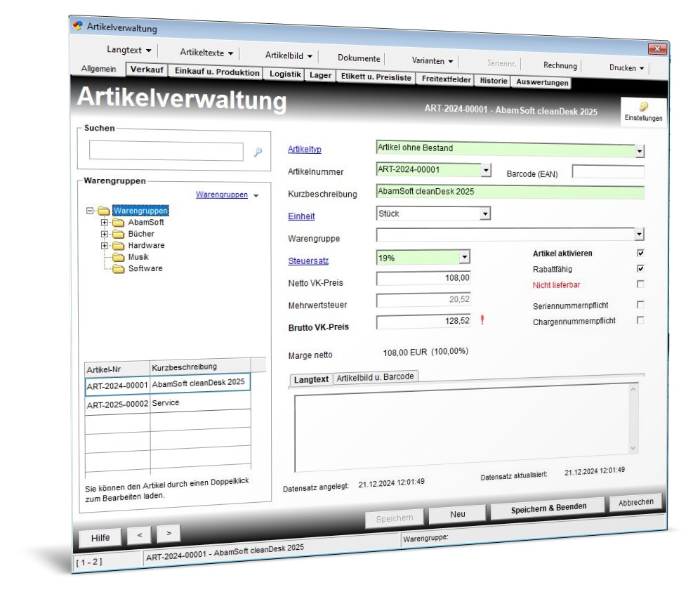
Task: Switch to Etikett u. Preisliste tab
Action: coord(376,77)
